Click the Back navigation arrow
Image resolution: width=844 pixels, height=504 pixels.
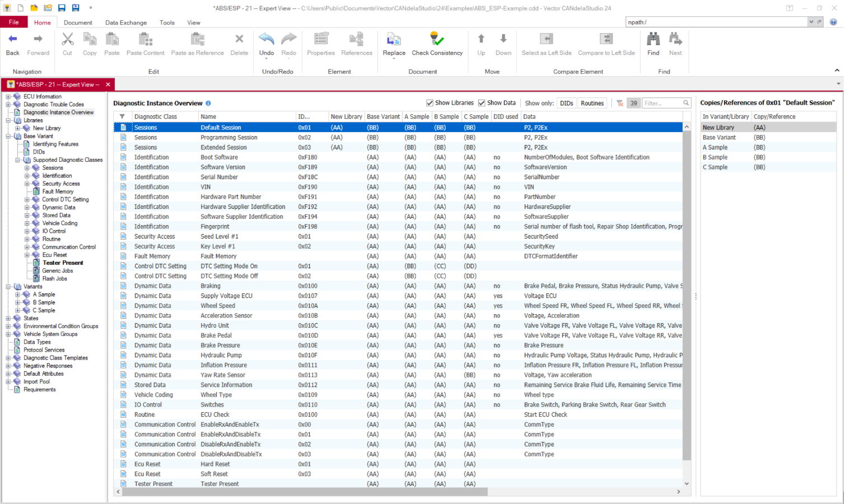pyautogui.click(x=12, y=39)
